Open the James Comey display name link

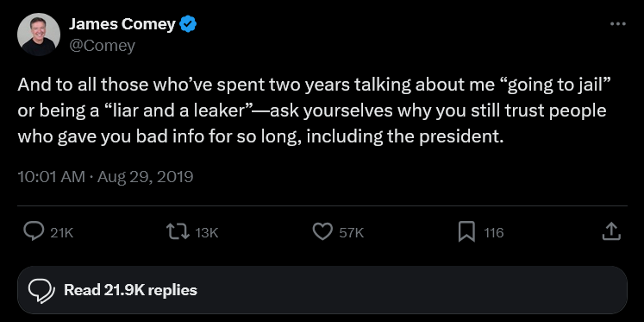122,24
